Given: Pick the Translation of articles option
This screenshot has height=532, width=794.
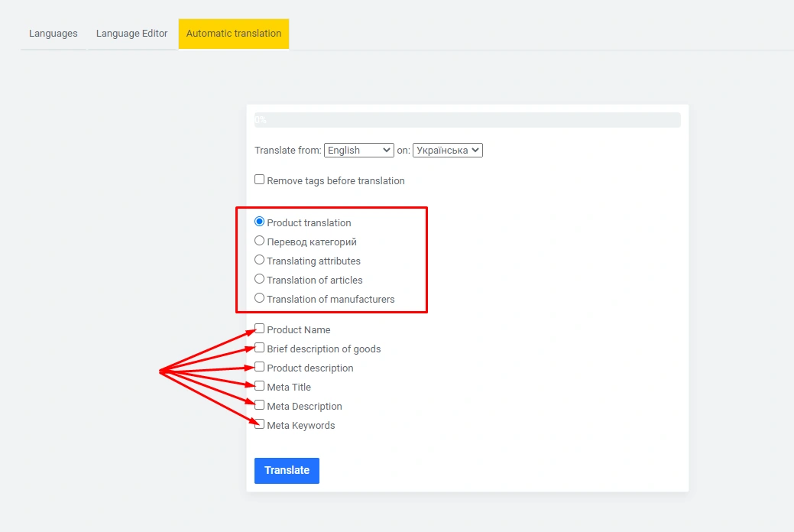Looking at the screenshot, I should (x=260, y=279).
